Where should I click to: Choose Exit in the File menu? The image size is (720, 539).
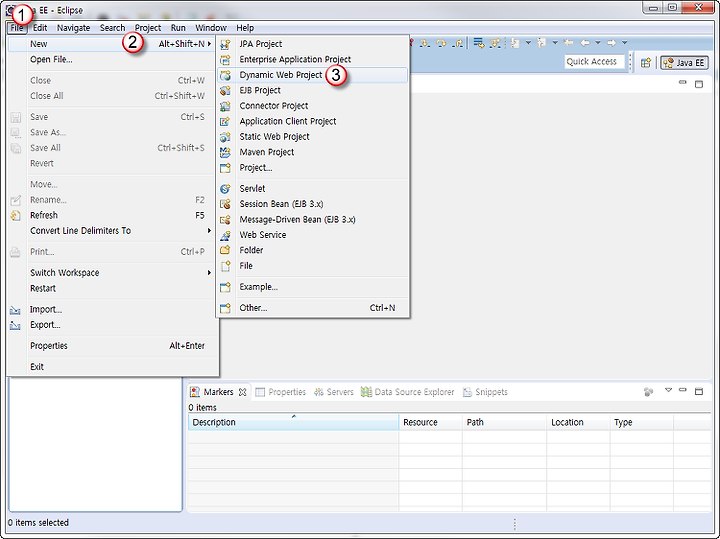click(x=112, y=367)
